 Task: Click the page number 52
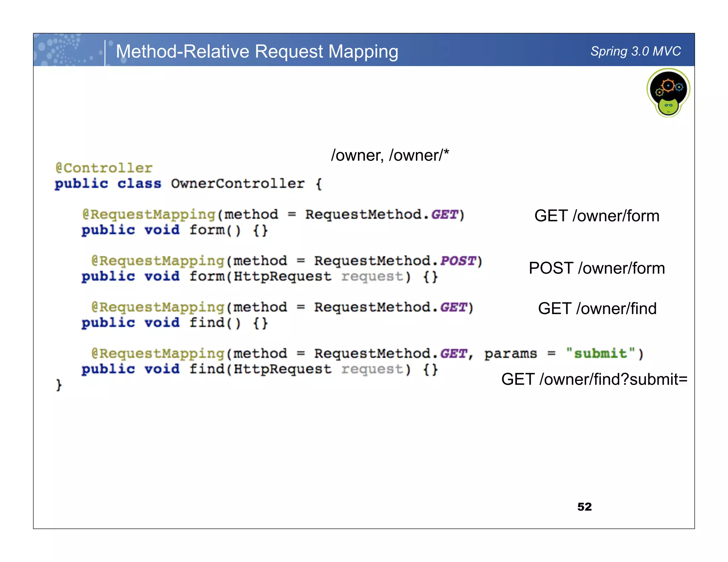click(584, 507)
